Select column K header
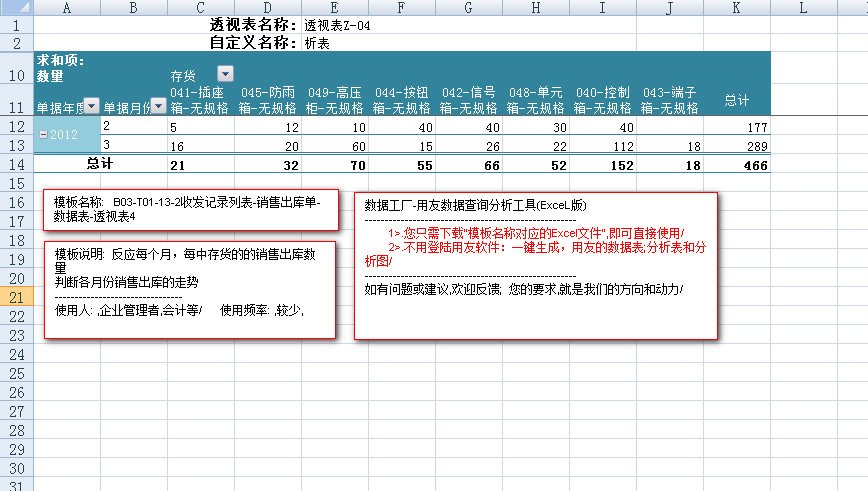Image resolution: width=868 pixels, height=491 pixels. [736, 7]
